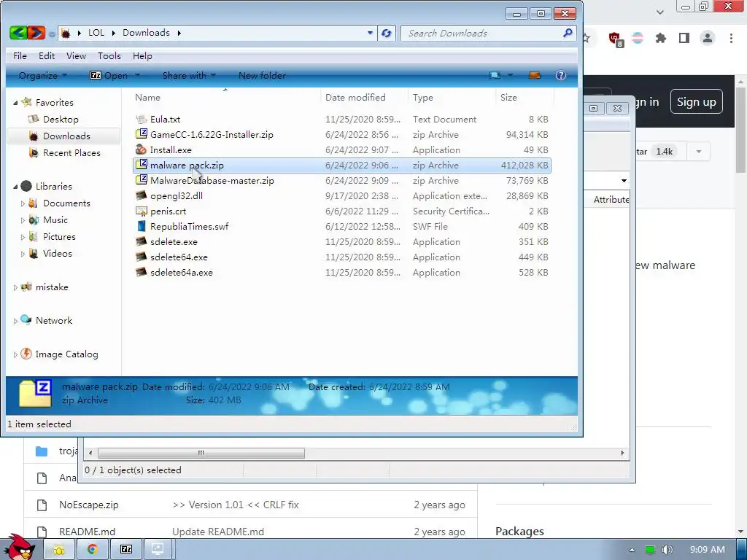Show hidden tray icons arrow
This screenshot has width=747, height=560.
pos(632,550)
